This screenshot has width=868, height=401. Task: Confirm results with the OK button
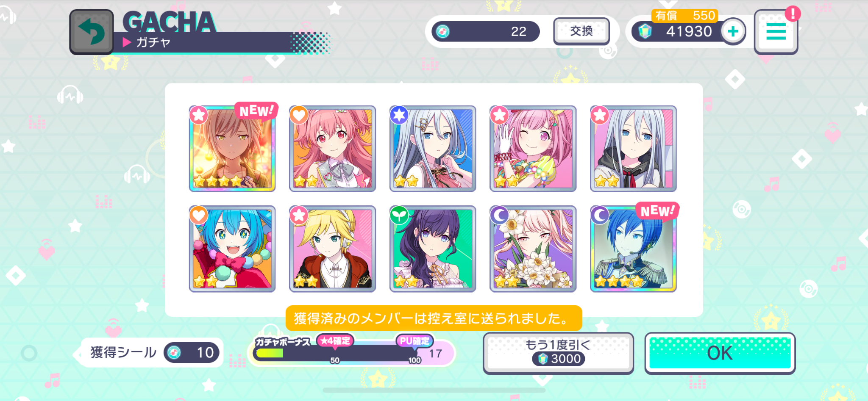(x=720, y=353)
